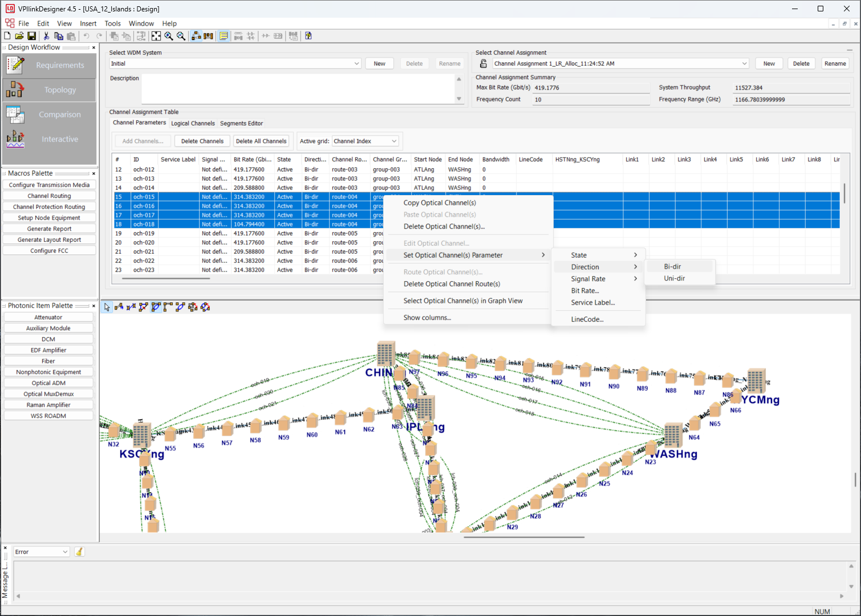Cut selection with the scissors icon
Screen dimensions: 861x616
(x=46, y=36)
